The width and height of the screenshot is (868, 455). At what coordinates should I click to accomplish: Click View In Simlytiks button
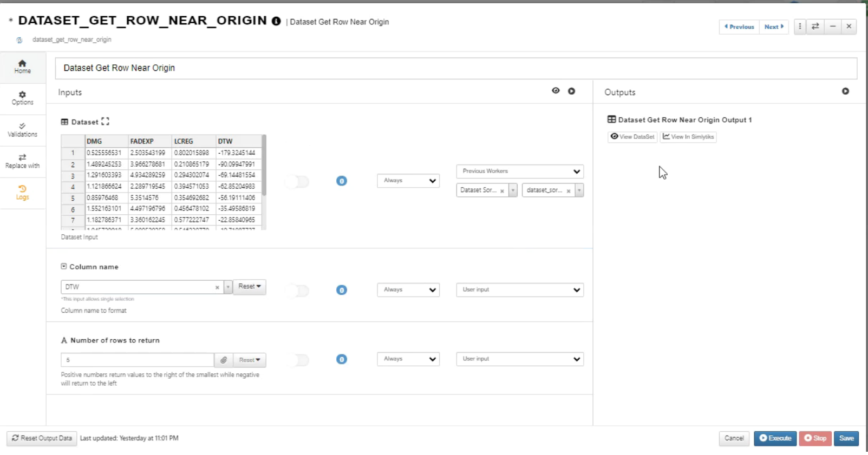(688, 137)
